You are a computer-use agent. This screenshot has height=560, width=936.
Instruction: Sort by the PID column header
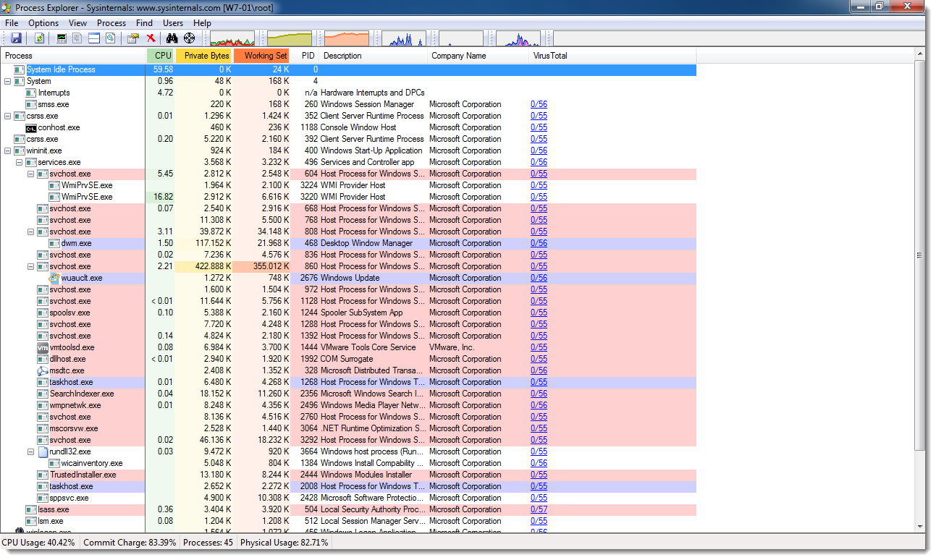[x=305, y=56]
